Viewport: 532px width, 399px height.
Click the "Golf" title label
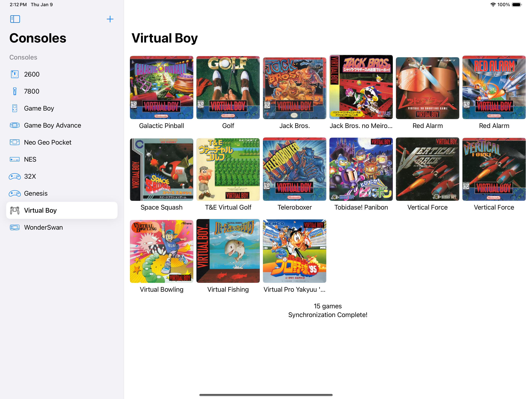pos(228,126)
